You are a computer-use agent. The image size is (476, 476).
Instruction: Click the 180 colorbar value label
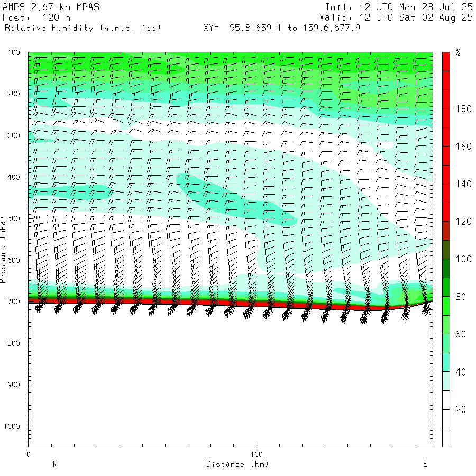pos(463,109)
